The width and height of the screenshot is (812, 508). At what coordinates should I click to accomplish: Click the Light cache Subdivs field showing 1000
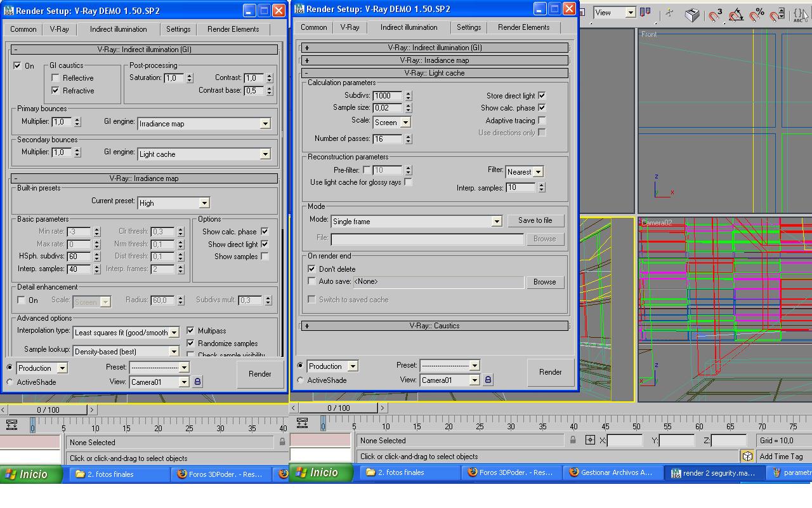388,96
